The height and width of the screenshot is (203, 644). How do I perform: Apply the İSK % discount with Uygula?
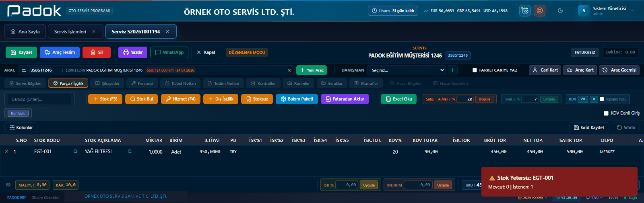[x=369, y=185]
